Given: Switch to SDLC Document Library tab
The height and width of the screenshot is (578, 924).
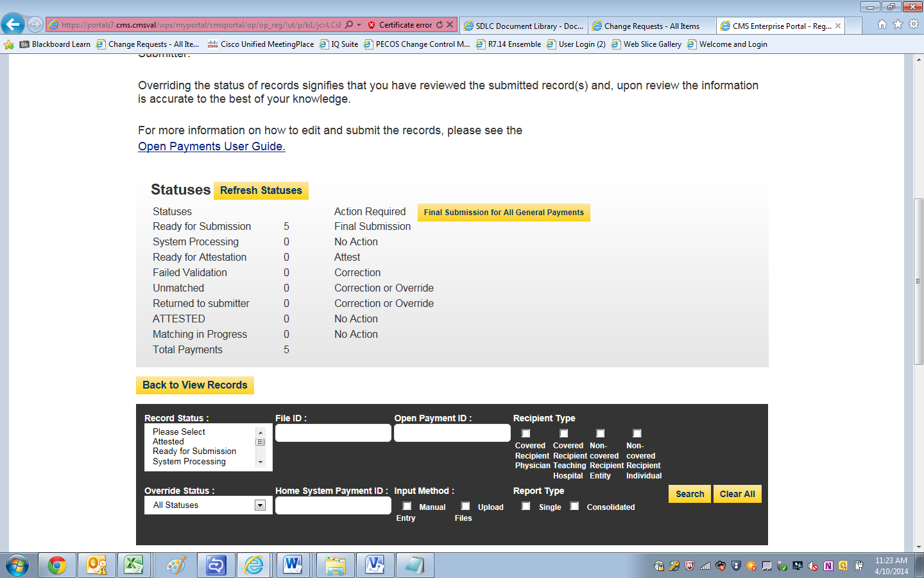Looking at the screenshot, I should (524, 26).
